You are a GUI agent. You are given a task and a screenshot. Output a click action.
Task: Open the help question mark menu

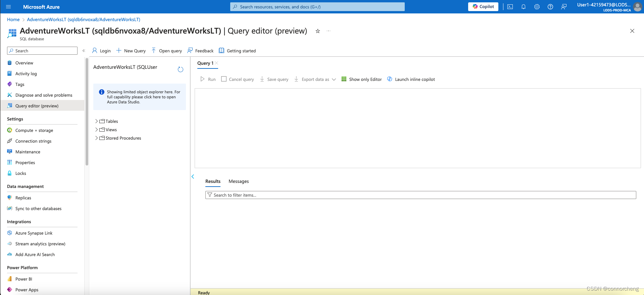click(550, 7)
